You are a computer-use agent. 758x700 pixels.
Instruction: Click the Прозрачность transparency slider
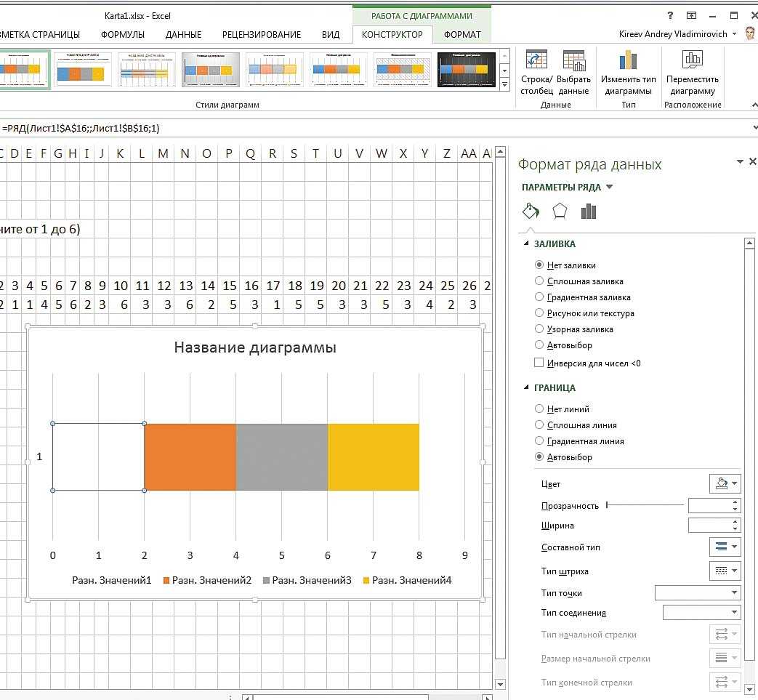point(645,504)
